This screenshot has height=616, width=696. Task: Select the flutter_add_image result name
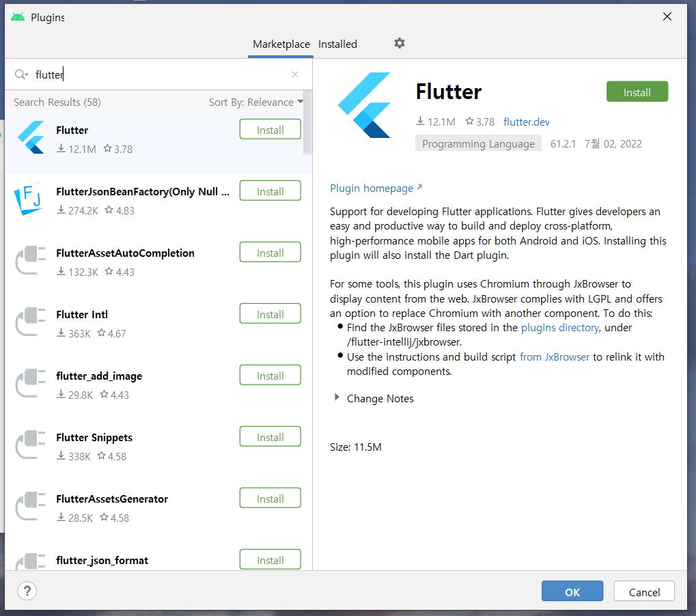tap(99, 376)
